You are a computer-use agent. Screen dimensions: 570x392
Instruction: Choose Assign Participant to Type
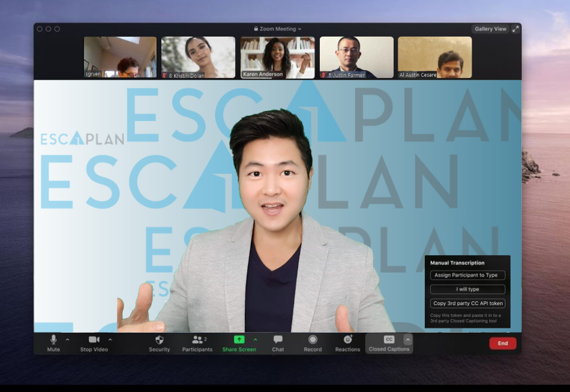[x=467, y=275]
